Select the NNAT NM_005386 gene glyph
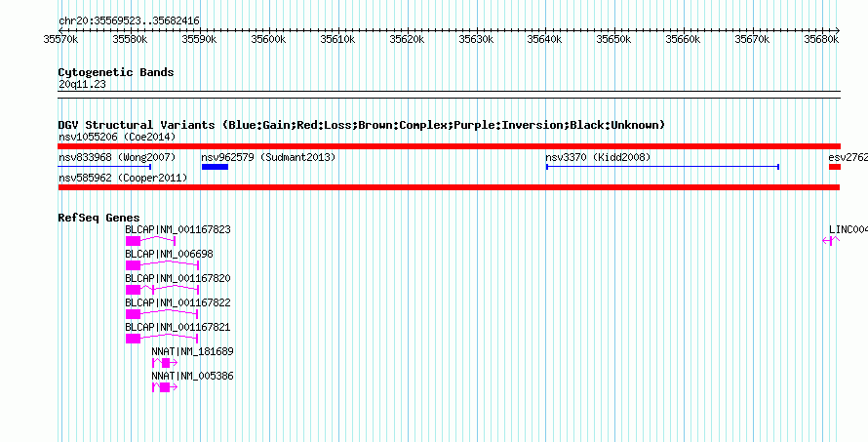This screenshot has height=442, width=868. tap(165, 387)
